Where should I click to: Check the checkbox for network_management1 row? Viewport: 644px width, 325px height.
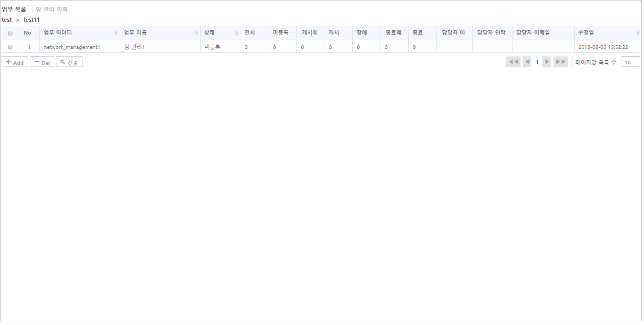coord(10,46)
